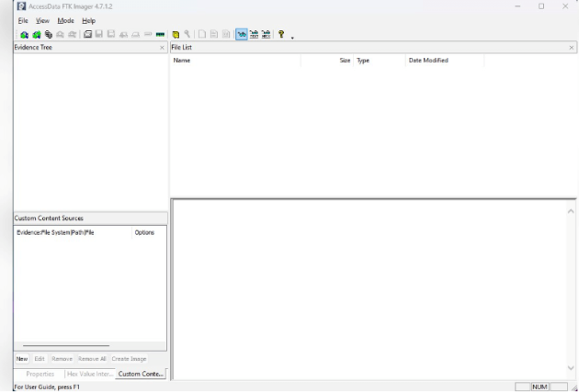Click the viewer pane scroll down arrow
Screen dimensions: 579x392
click(571, 368)
